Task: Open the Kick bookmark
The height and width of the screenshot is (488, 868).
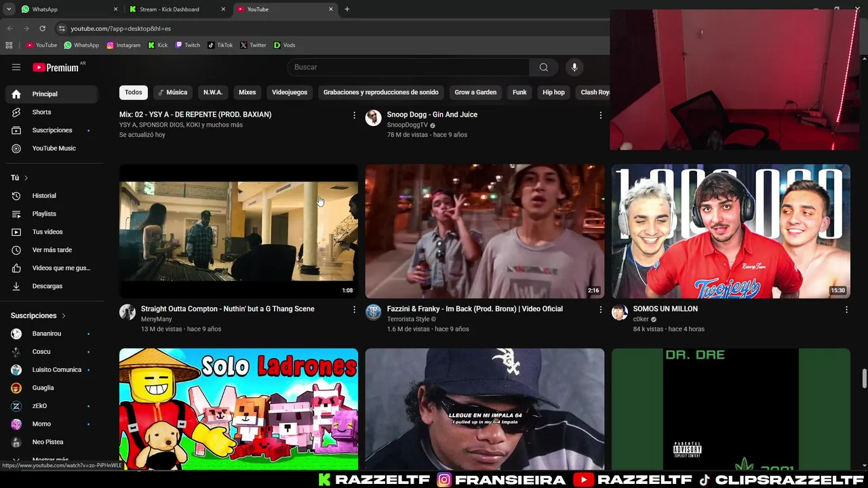Action: pyautogui.click(x=158, y=45)
